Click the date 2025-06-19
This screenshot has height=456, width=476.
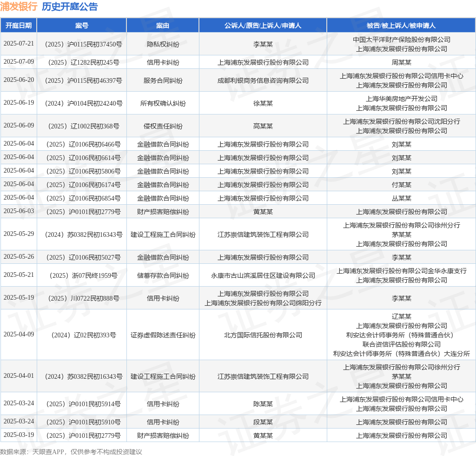pos(19,102)
